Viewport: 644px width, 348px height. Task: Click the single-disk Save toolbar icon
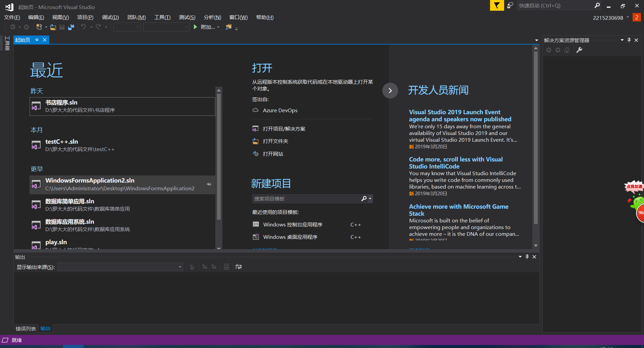click(62, 27)
